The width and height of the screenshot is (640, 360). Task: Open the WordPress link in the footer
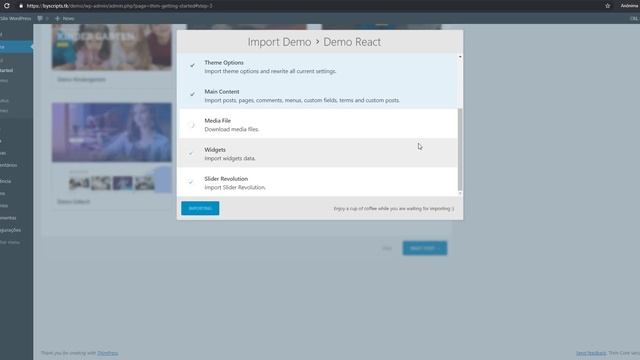pos(108,353)
